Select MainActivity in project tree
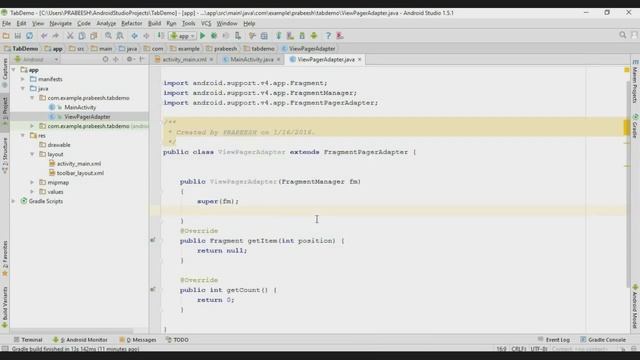 [x=80, y=107]
